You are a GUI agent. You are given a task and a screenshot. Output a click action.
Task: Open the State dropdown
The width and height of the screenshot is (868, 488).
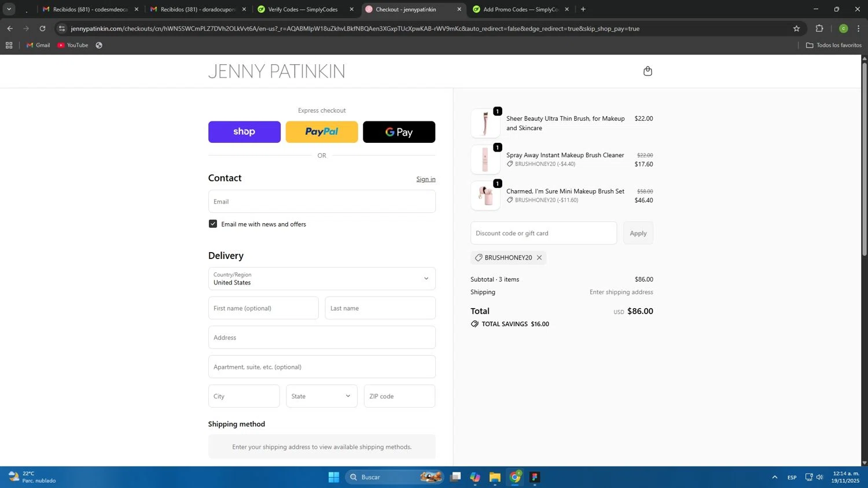coord(322,396)
